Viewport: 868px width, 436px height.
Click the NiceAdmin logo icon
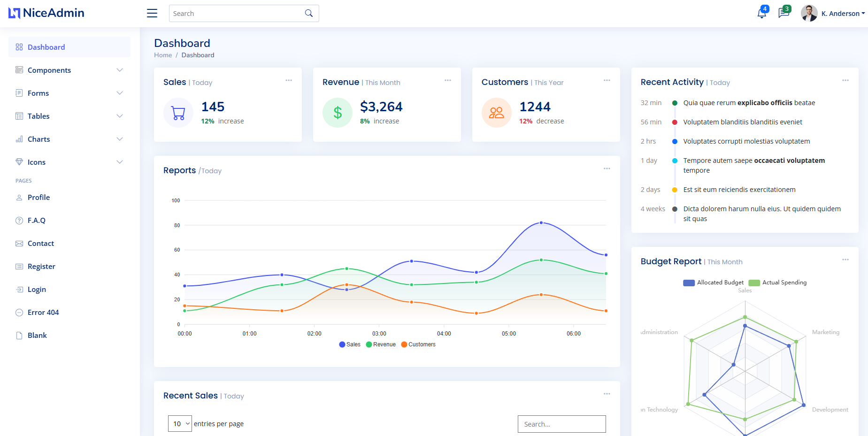[x=15, y=13]
